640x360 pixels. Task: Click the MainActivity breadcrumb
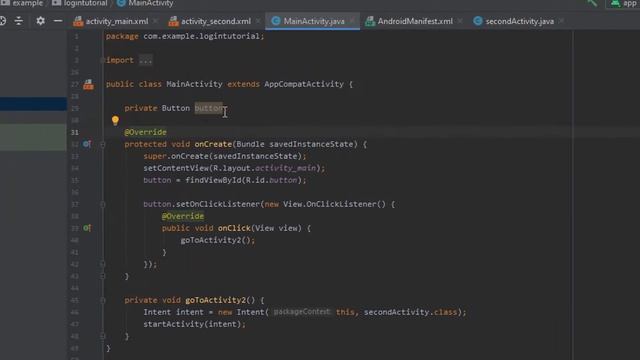pyautogui.click(x=146, y=3)
